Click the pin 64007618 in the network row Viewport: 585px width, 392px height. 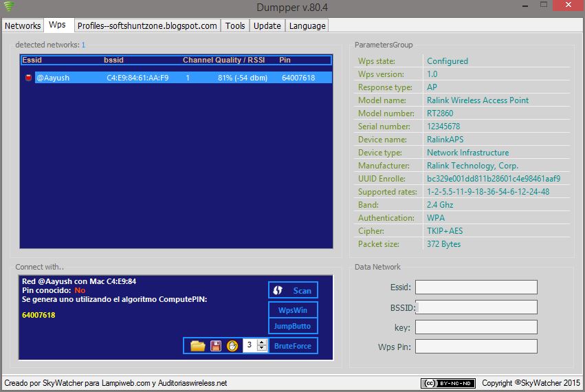[x=298, y=78]
